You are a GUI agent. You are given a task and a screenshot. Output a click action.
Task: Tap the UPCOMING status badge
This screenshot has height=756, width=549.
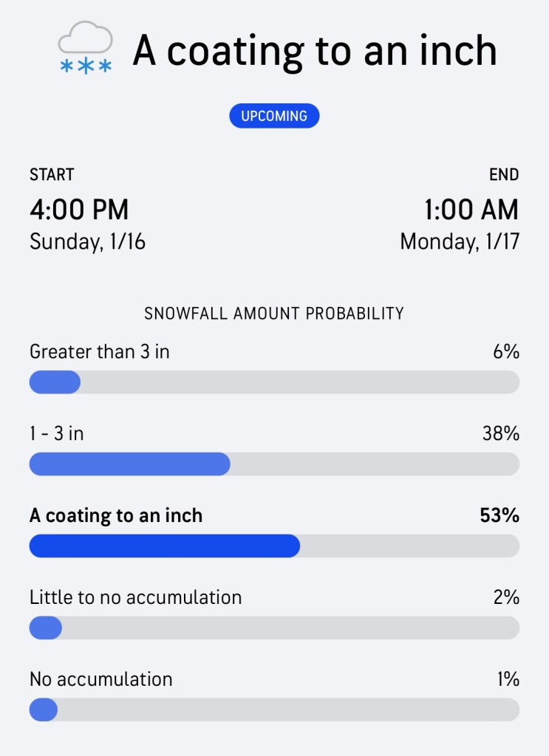[274, 116]
